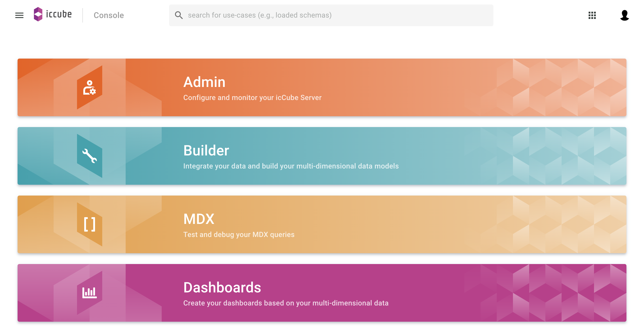Click "Configure and monitor your icCube Server"
This screenshot has height=328, width=644.
click(252, 98)
